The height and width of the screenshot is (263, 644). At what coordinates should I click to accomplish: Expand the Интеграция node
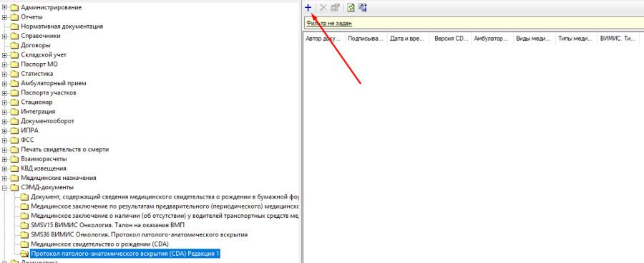(x=4, y=112)
